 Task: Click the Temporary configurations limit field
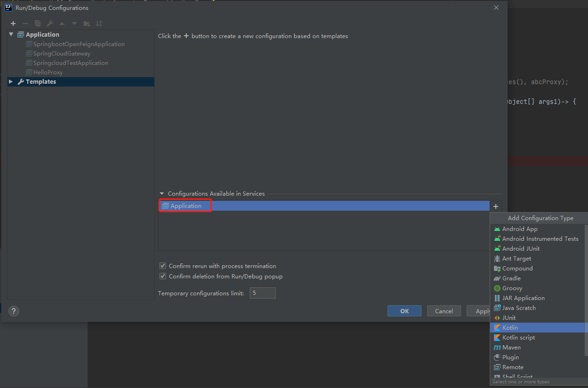(x=262, y=293)
